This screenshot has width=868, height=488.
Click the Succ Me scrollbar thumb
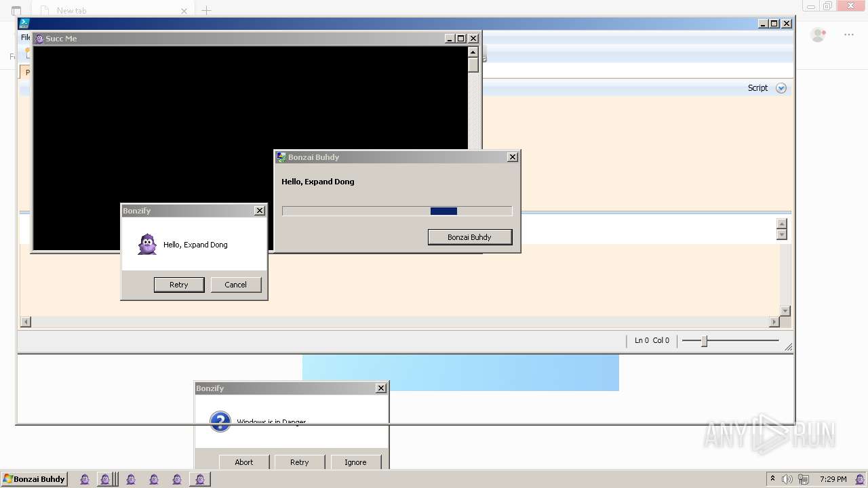click(x=473, y=65)
